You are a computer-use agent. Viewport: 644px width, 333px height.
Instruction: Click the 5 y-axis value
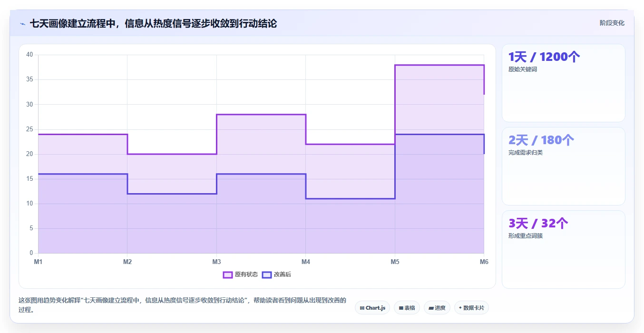(31, 228)
